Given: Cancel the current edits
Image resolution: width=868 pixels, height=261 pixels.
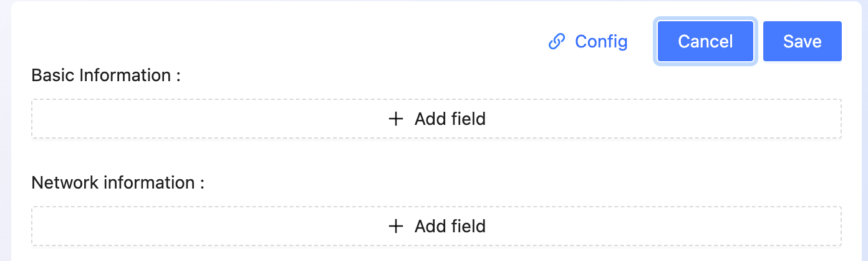Looking at the screenshot, I should click(705, 41).
